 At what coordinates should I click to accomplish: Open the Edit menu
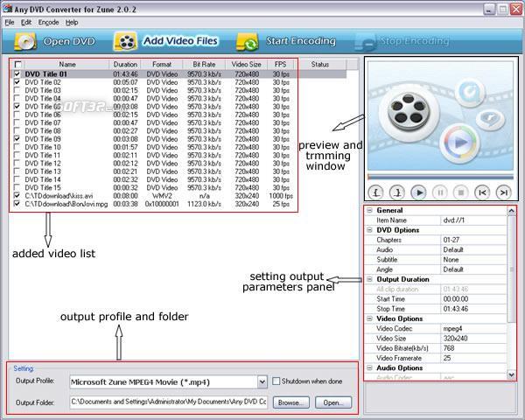(26, 23)
